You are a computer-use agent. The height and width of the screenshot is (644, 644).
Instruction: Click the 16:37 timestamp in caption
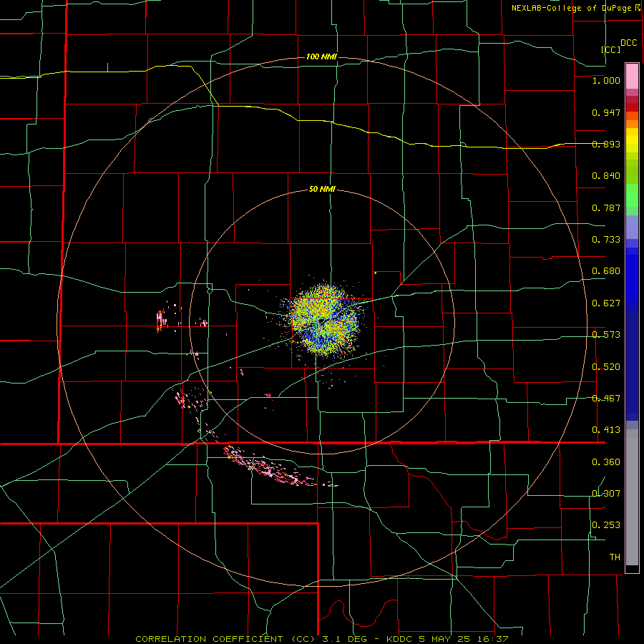point(493,639)
